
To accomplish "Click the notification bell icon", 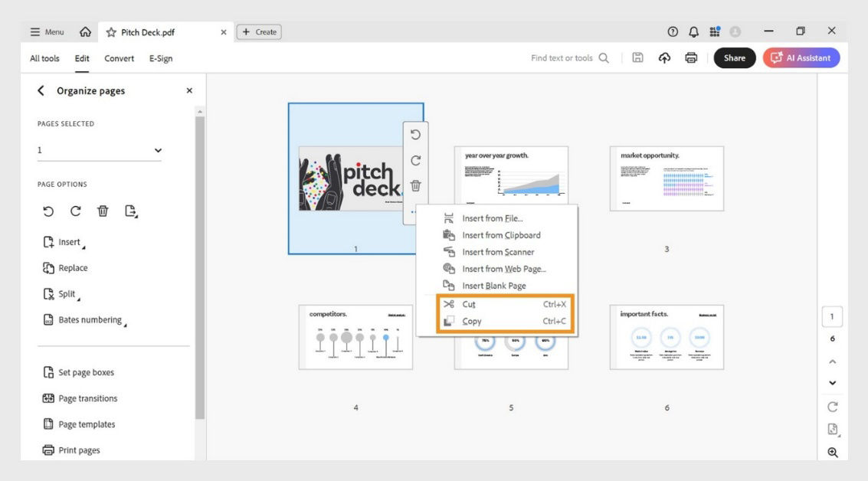I will coord(693,31).
